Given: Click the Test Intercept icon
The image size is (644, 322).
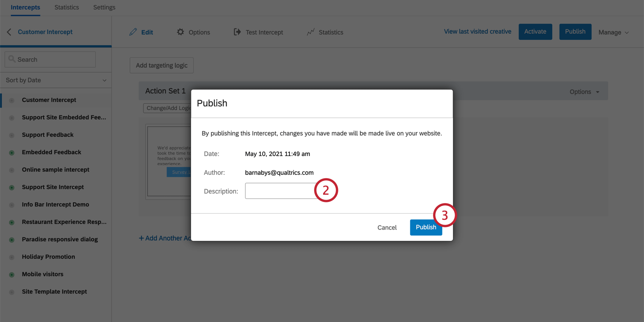Looking at the screenshot, I should (237, 32).
